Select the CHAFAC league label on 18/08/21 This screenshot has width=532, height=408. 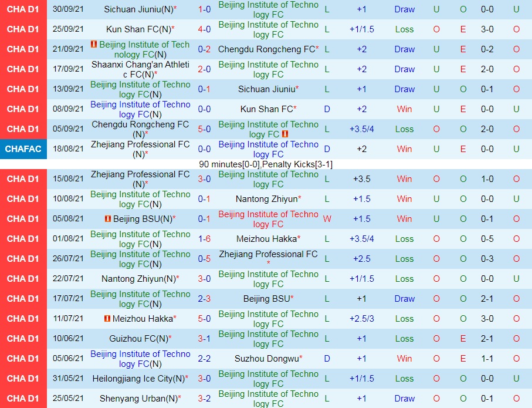23,149
